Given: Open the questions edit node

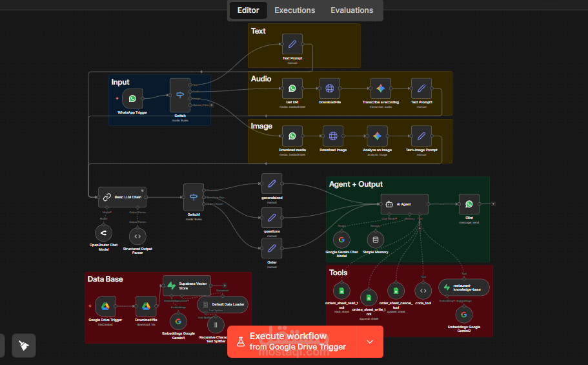Looking at the screenshot, I should (x=272, y=218).
